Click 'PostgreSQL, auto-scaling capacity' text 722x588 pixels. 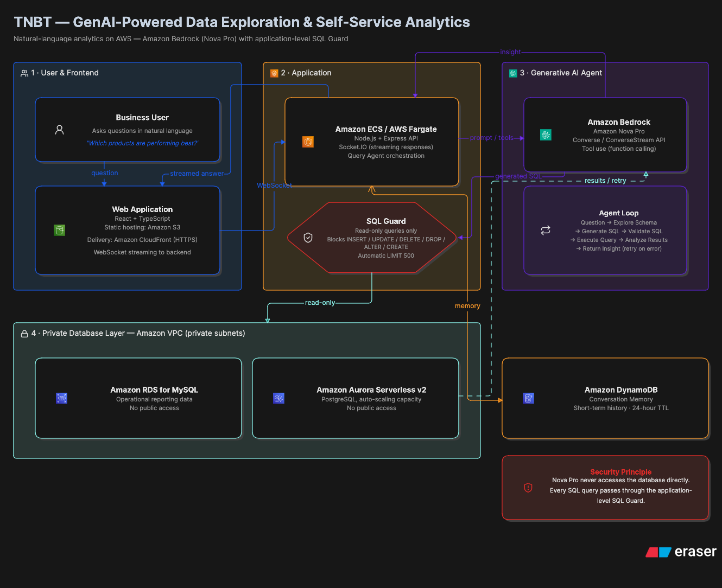tap(371, 399)
